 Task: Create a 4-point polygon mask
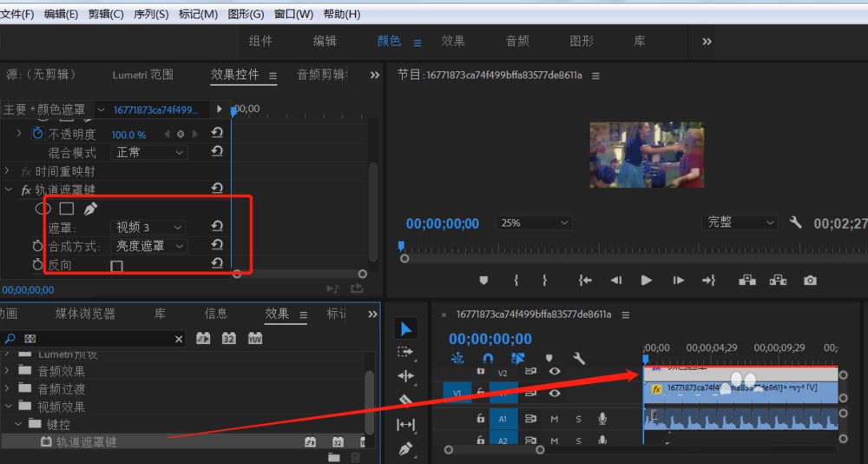pyautogui.click(x=66, y=209)
